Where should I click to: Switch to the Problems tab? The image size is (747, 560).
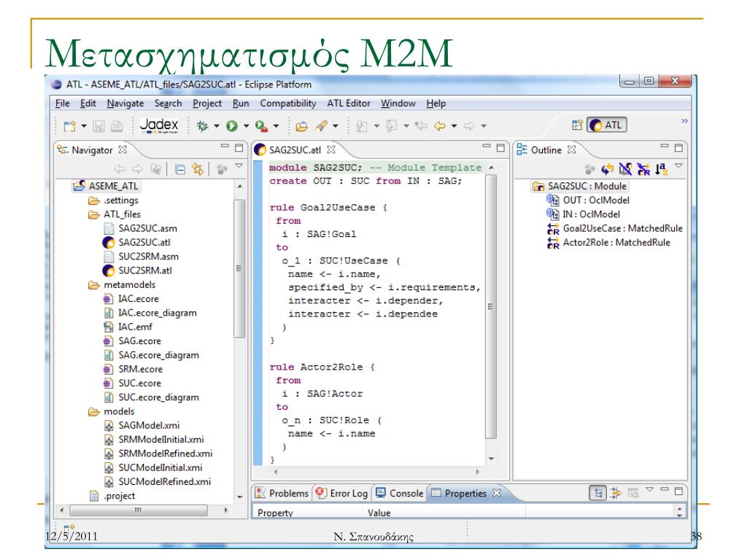[282, 494]
